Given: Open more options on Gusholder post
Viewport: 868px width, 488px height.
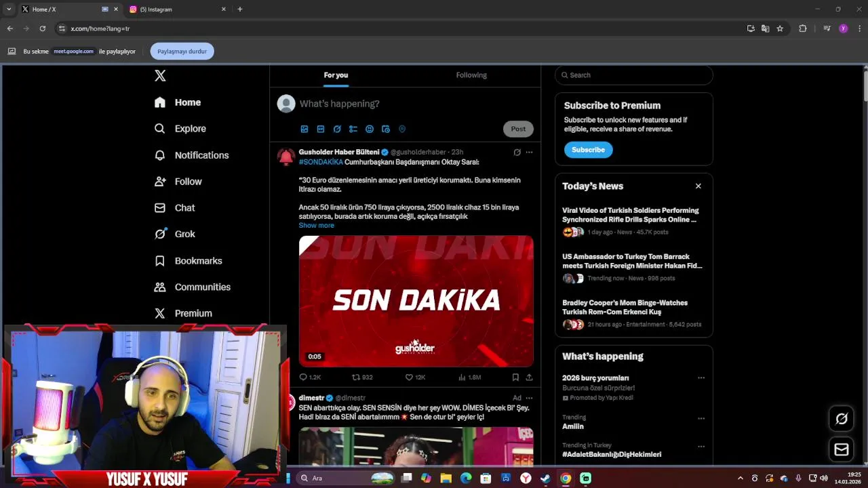Looking at the screenshot, I should [529, 152].
